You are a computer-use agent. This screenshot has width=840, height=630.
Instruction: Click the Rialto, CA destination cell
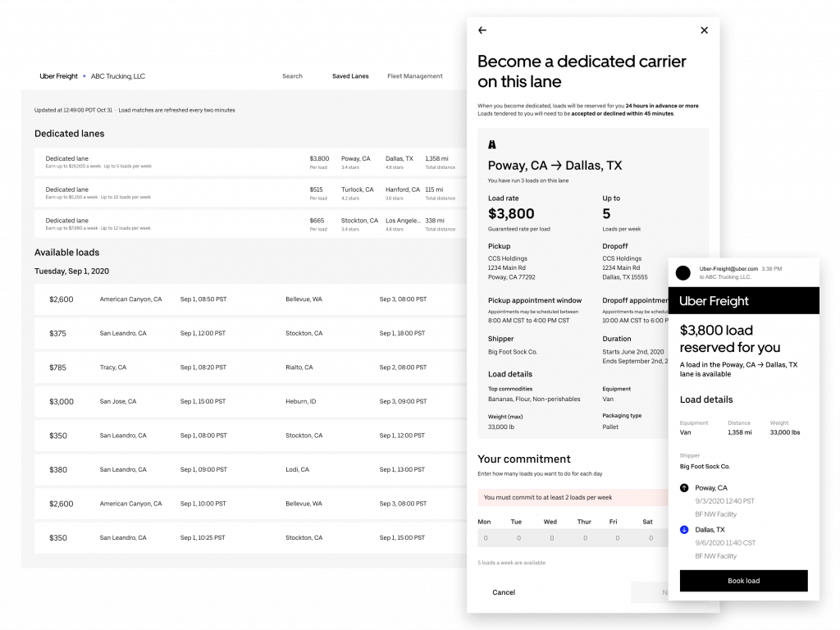tap(299, 367)
